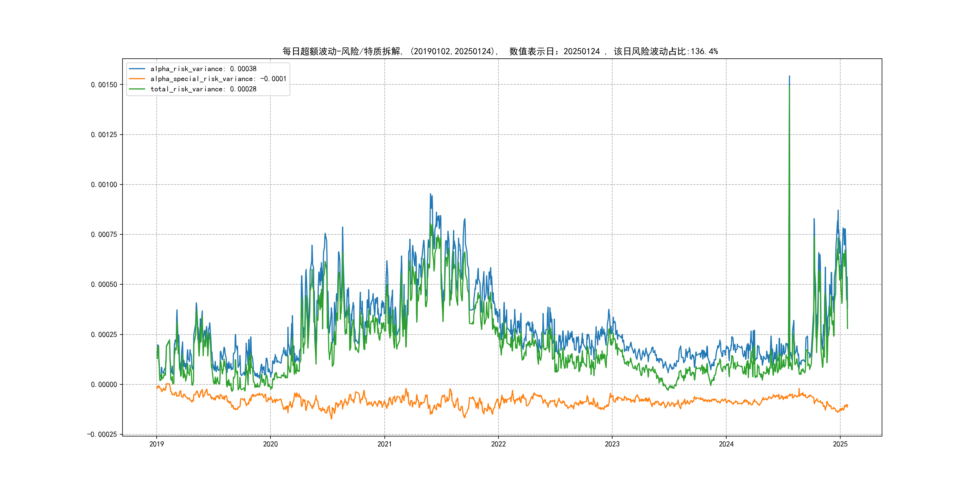Select the alpha_special_risk_variance: -0.0001 legend label
The width and height of the screenshot is (980, 490).
tap(218, 79)
